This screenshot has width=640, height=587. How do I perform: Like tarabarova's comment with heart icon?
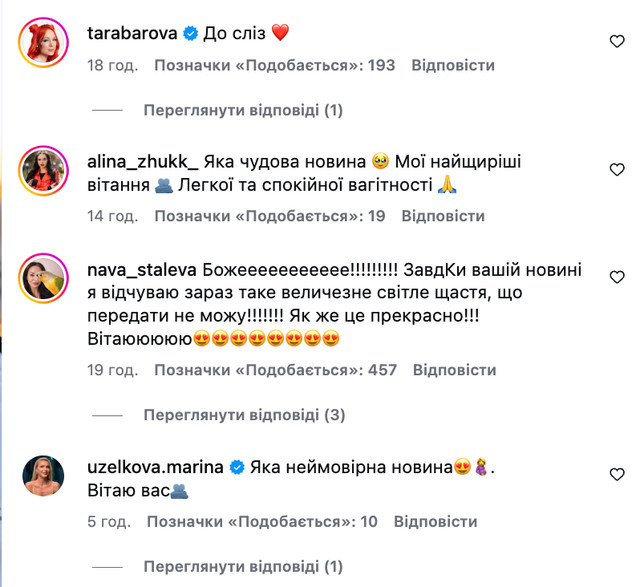coord(617,41)
